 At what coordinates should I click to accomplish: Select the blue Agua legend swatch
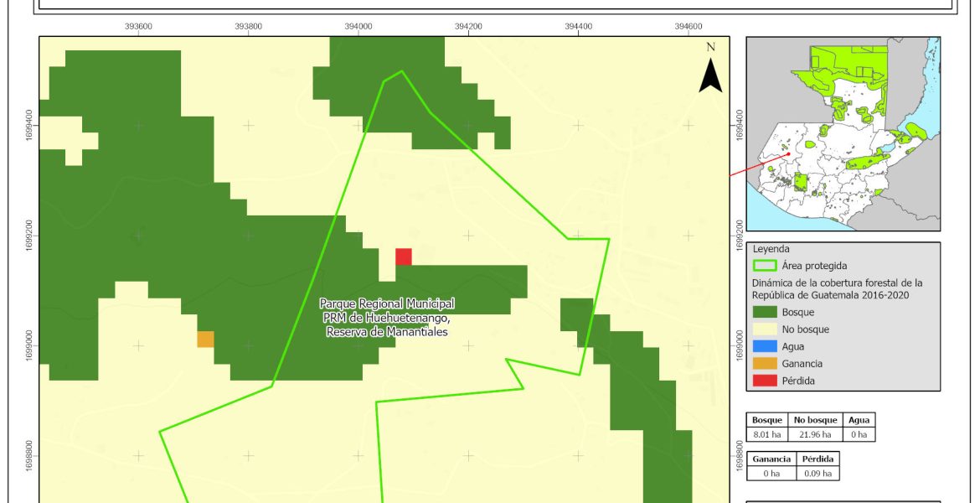764,346
